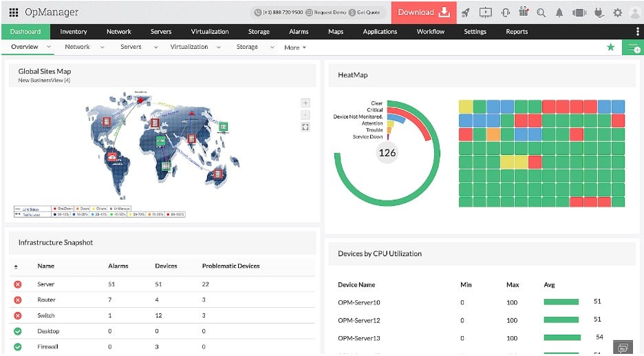Zoom out on Global Sites Map
This screenshot has width=644, height=356.
tap(305, 115)
